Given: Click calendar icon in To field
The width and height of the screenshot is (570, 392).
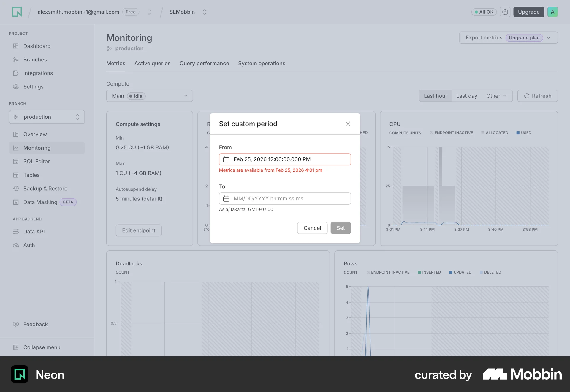Looking at the screenshot, I should pos(226,199).
